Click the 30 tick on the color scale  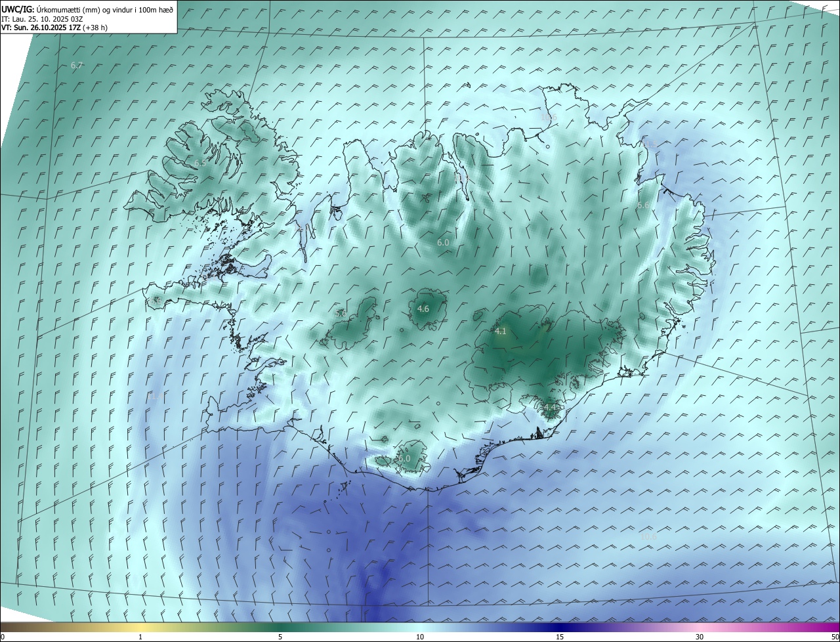[x=700, y=637]
